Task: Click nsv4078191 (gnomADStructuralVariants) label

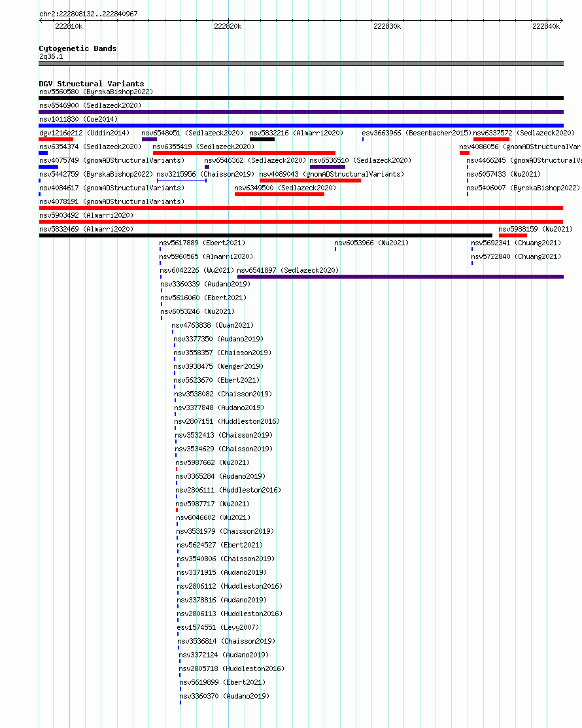Action: pyautogui.click(x=112, y=201)
